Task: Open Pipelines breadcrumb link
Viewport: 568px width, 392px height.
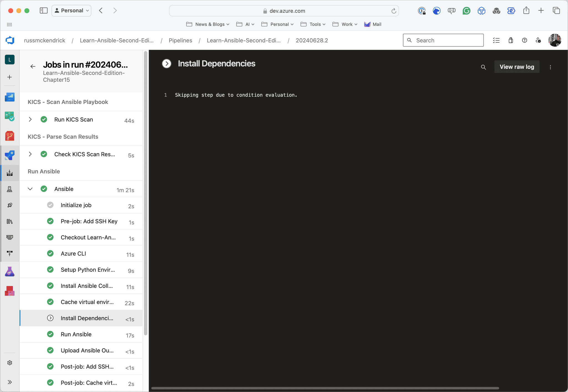Action: pyautogui.click(x=180, y=40)
